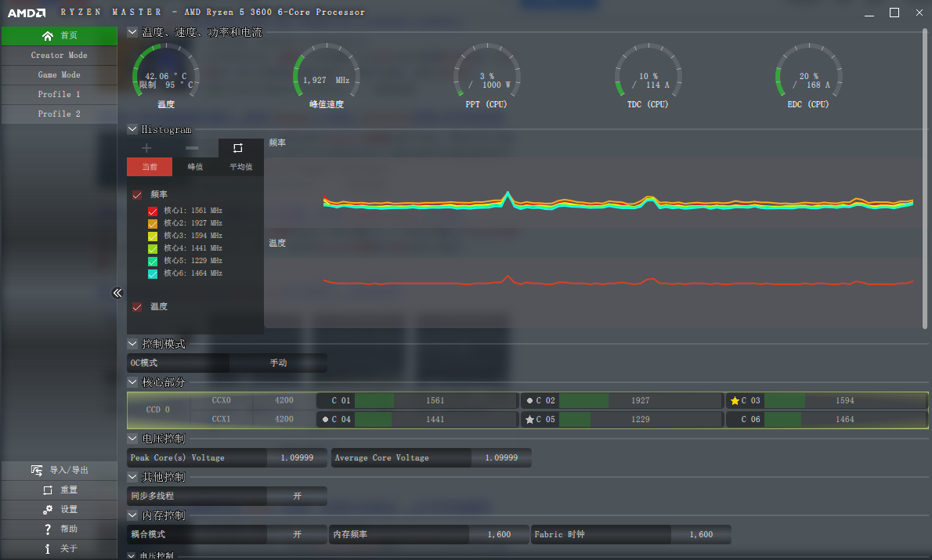Image resolution: width=932 pixels, height=560 pixels.
Task: Switch to Profile 2
Action: (x=60, y=114)
